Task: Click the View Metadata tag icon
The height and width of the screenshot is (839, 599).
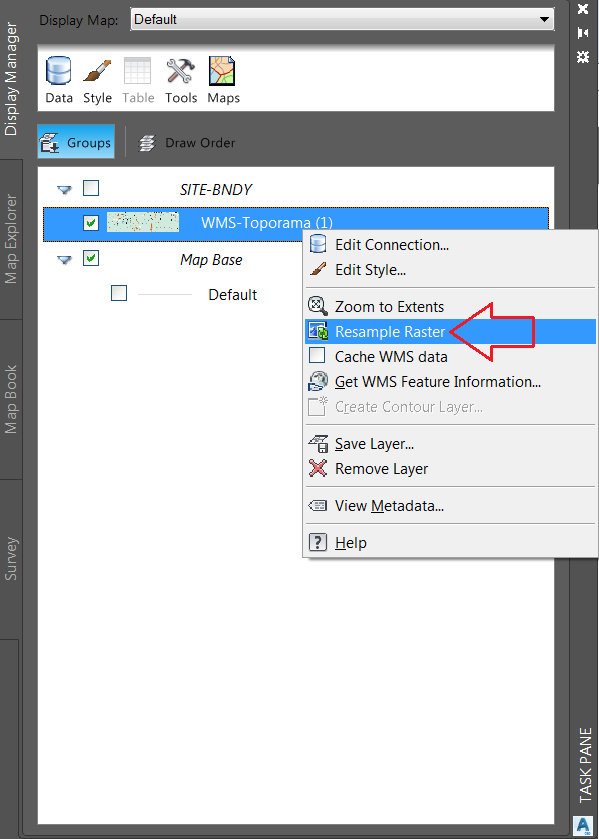Action: pos(317,506)
